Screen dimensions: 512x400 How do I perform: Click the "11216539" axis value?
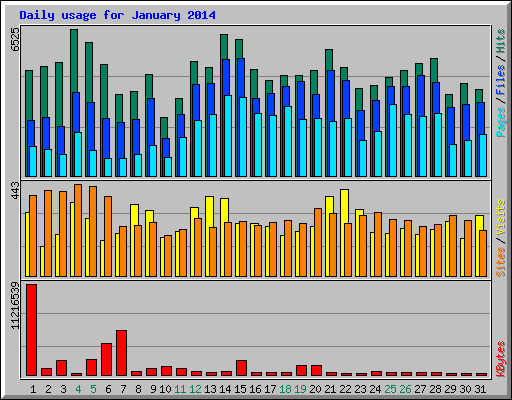coord(15,306)
